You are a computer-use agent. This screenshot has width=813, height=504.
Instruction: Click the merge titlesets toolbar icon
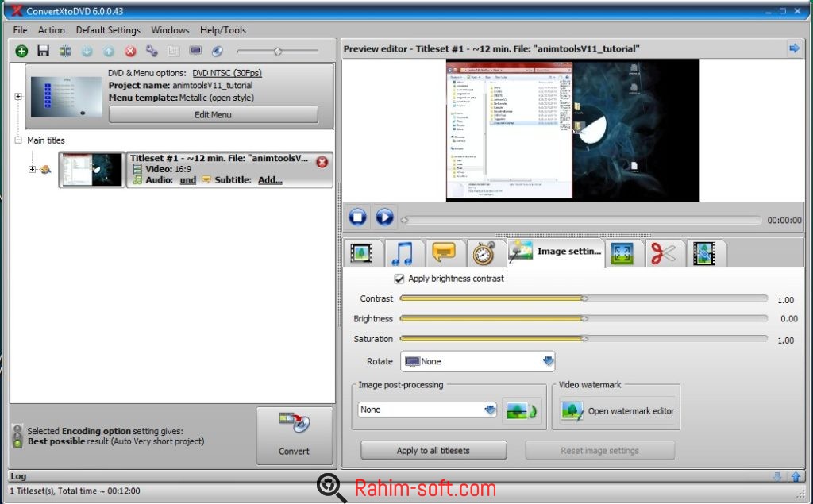tap(65, 51)
